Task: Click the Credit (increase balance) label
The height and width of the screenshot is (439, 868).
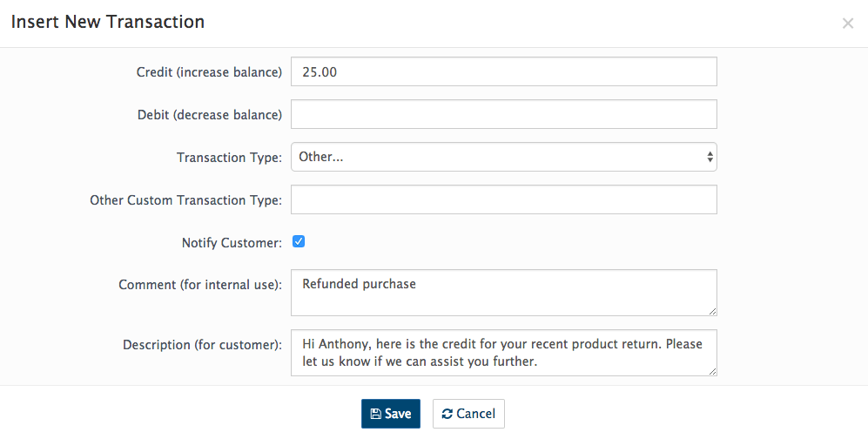Action: (x=209, y=72)
